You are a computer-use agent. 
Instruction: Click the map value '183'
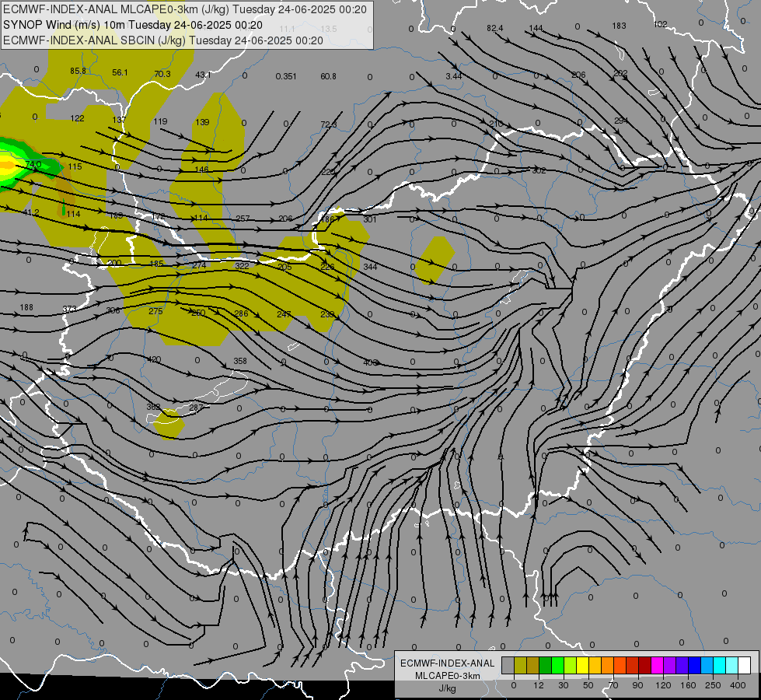(x=619, y=26)
